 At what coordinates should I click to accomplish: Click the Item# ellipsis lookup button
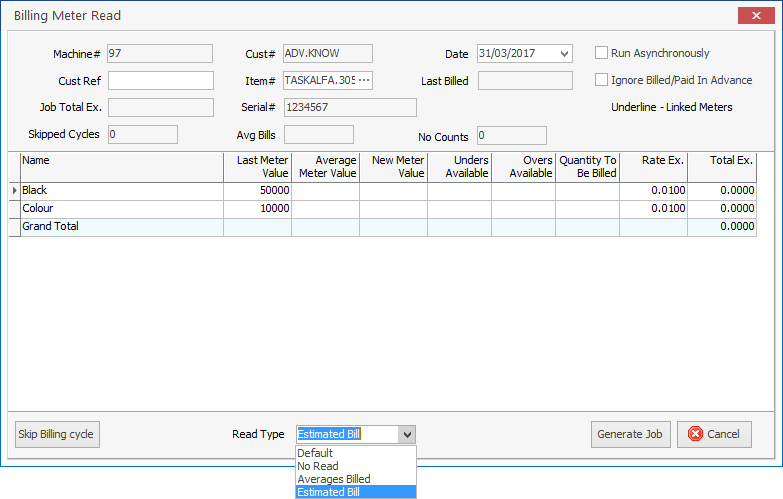click(x=363, y=80)
